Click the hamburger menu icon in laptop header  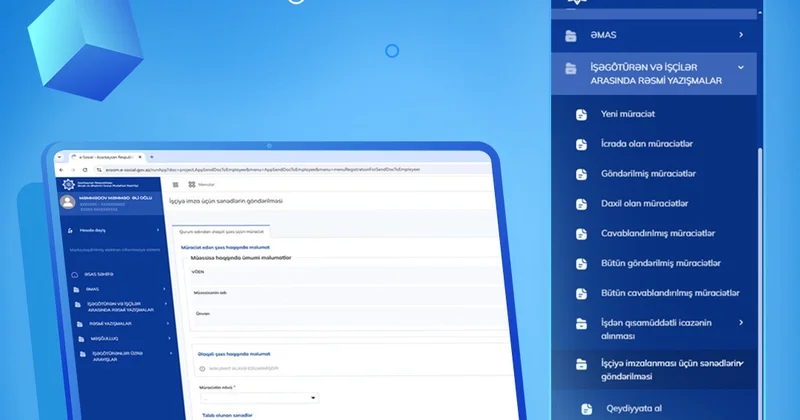click(176, 184)
